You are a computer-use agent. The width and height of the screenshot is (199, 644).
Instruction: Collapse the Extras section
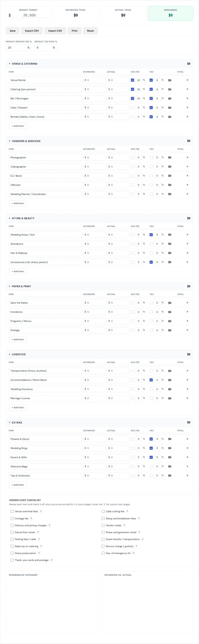10,422
